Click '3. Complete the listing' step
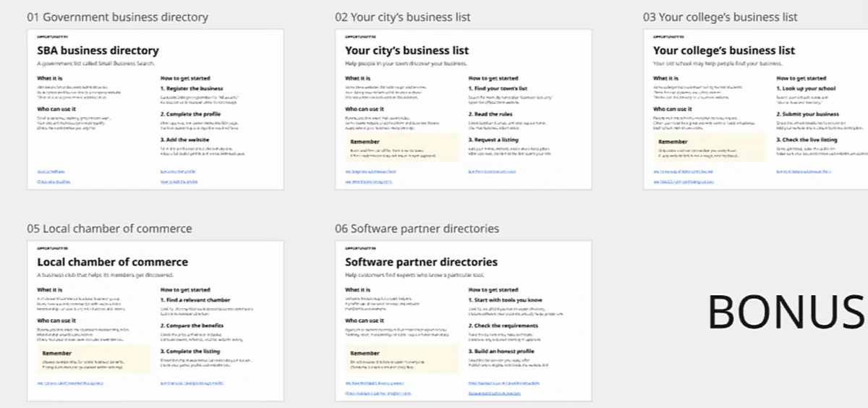The height and width of the screenshot is (408, 868). point(190,352)
